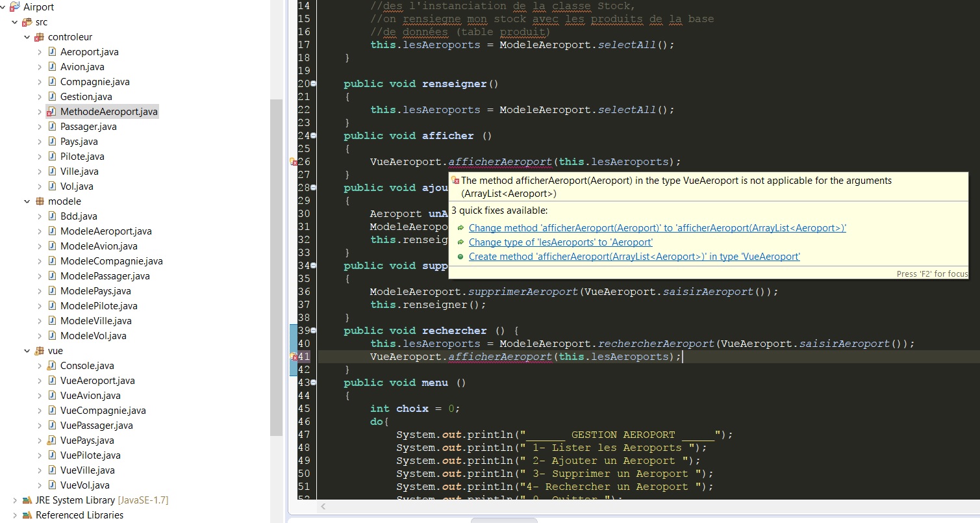Expand the VueAeroport.java tree node
This screenshot has height=523, width=980.
click(40, 381)
